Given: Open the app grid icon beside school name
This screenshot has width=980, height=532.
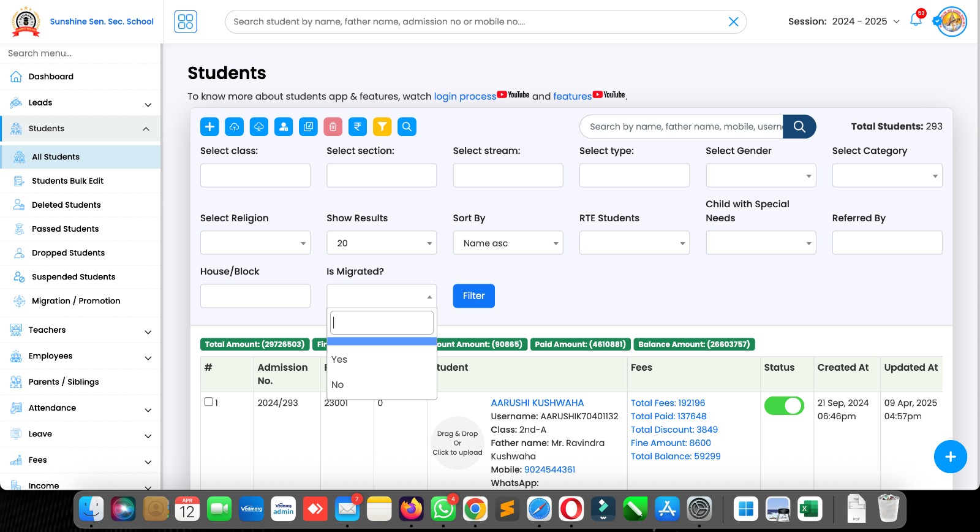Looking at the screenshot, I should click(x=186, y=21).
